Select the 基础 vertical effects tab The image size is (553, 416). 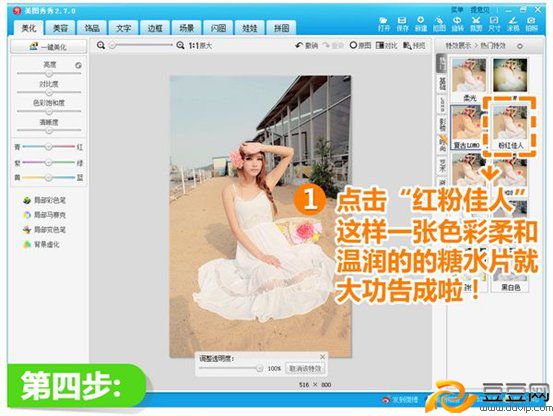[x=442, y=84]
